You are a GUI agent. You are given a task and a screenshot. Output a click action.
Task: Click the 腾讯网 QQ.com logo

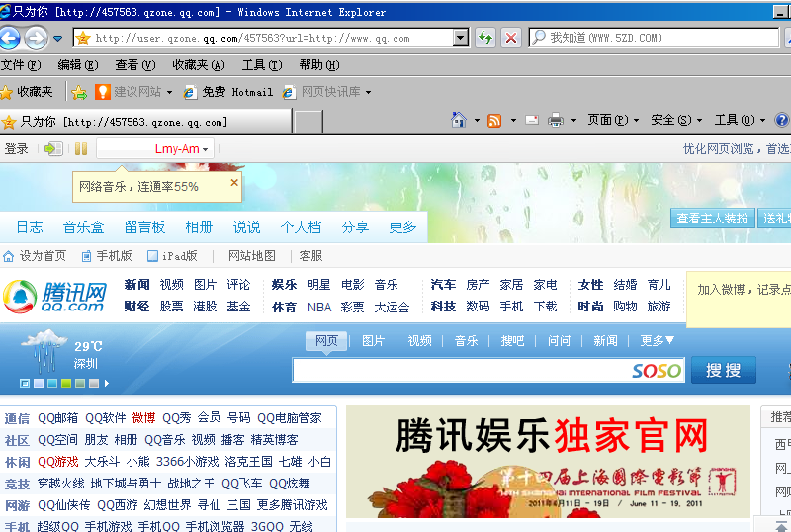(54, 297)
